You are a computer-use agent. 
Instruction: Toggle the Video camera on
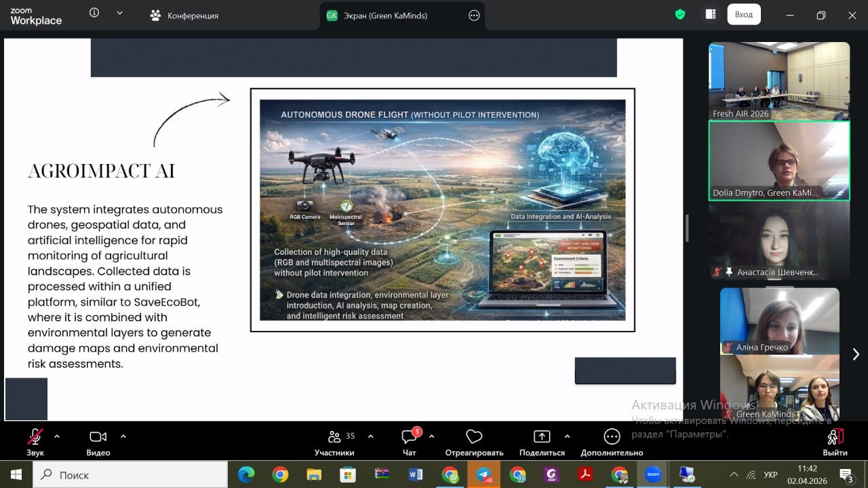pyautogui.click(x=98, y=436)
